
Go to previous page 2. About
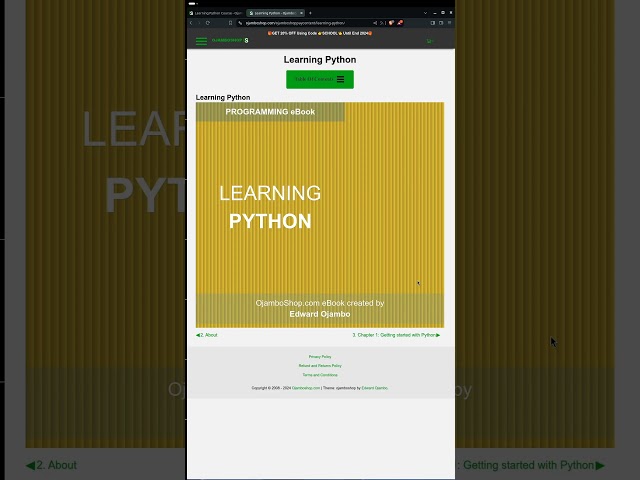click(207, 335)
